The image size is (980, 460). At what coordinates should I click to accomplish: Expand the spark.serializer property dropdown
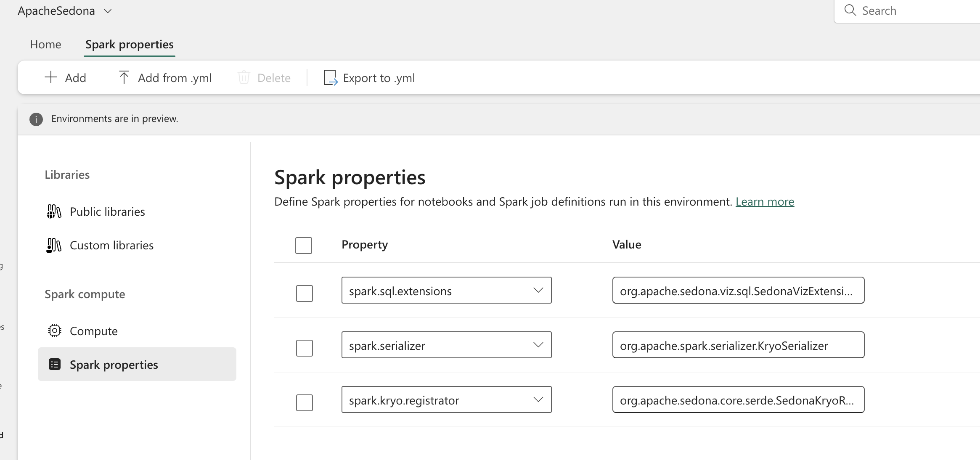click(538, 345)
